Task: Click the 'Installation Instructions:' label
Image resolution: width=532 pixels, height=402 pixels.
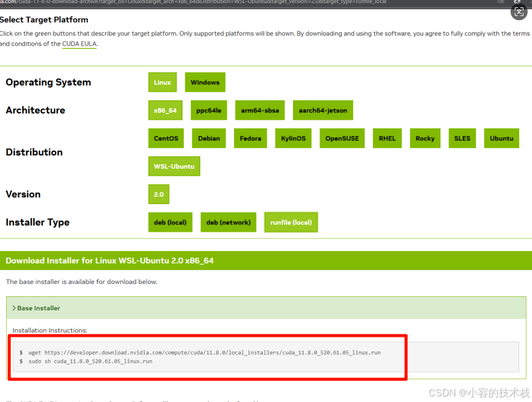Action: (50, 330)
